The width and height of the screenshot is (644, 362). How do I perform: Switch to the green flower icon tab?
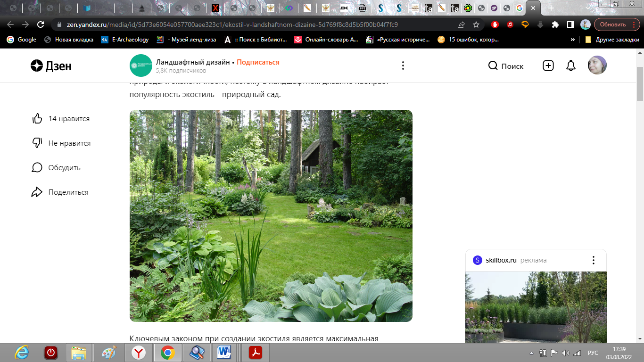(468, 8)
